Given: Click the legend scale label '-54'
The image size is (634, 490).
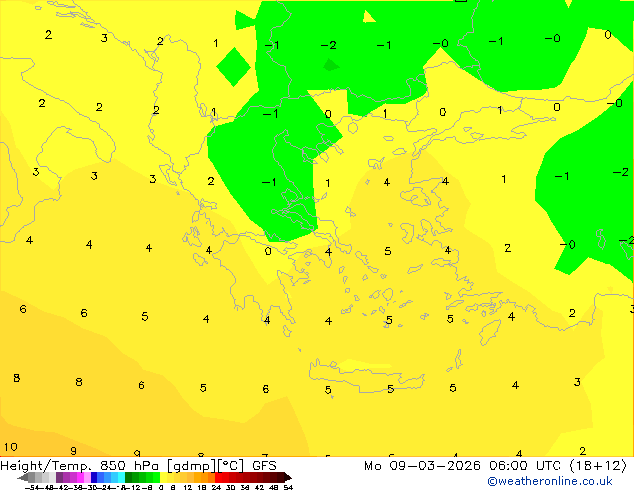Looking at the screenshot, I should (x=34, y=487).
